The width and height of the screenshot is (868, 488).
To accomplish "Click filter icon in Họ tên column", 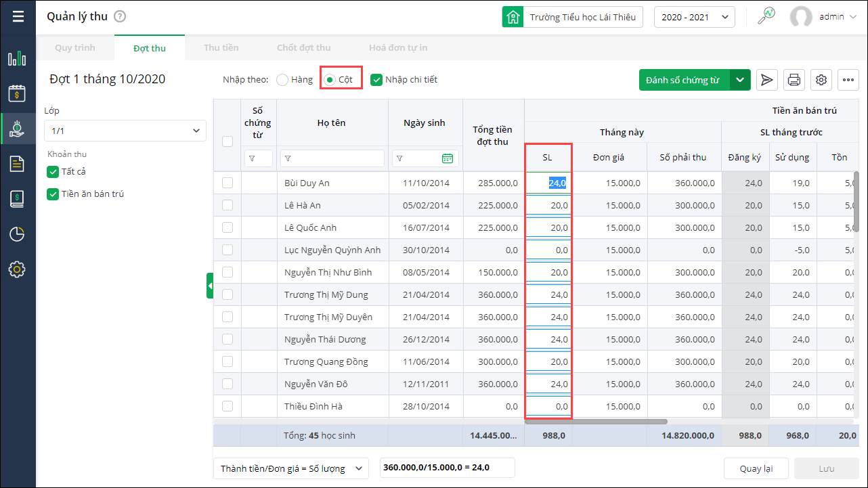I will coord(288,158).
